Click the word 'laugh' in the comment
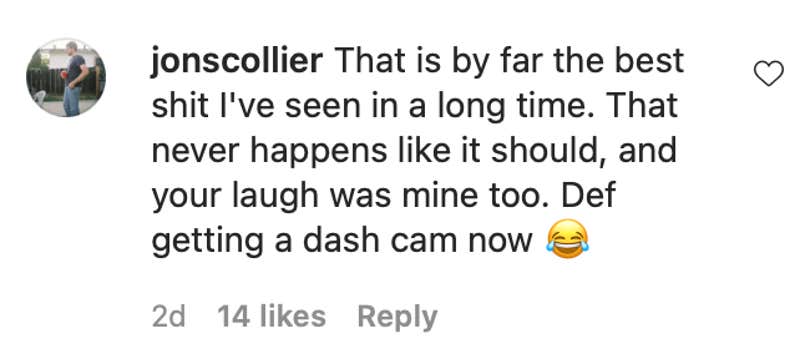The image size is (800, 364). point(275,196)
